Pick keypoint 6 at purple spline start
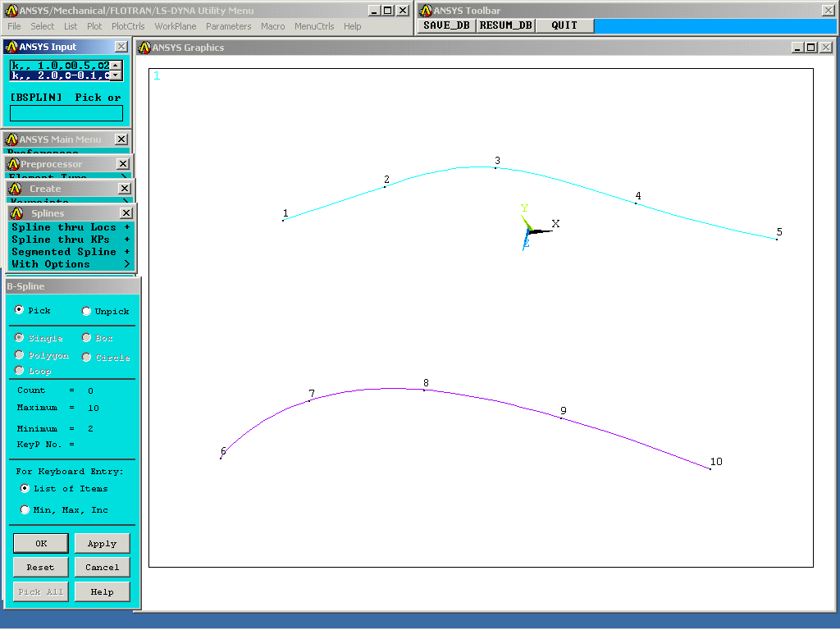The width and height of the screenshot is (840, 630). point(221,458)
